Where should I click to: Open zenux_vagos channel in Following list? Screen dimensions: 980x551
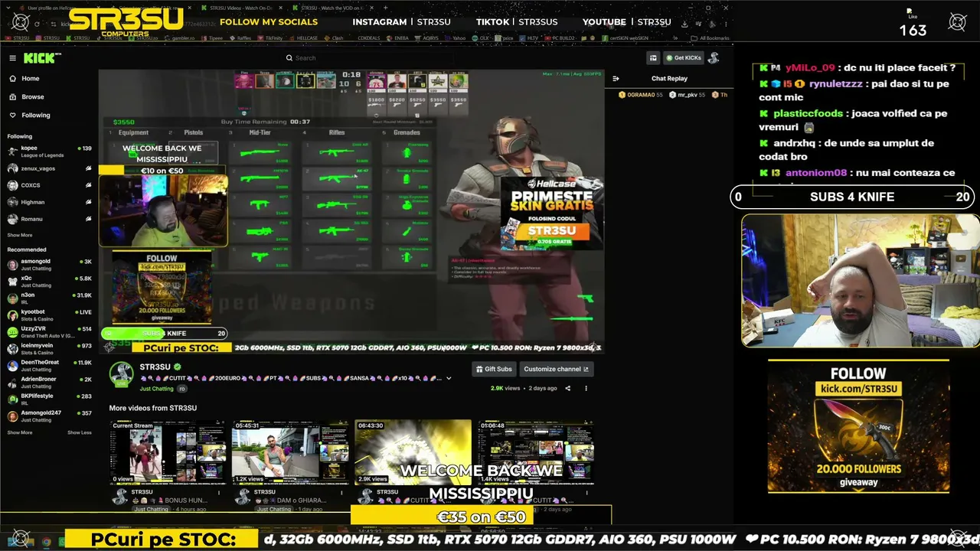tap(49, 168)
